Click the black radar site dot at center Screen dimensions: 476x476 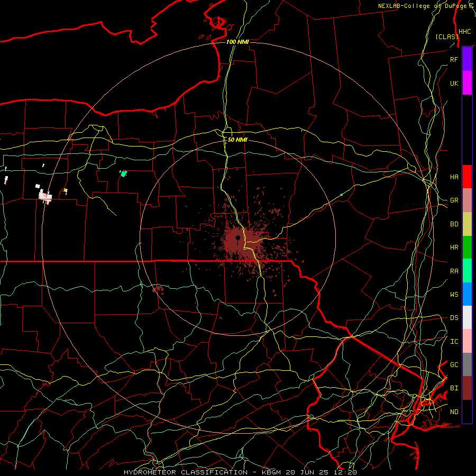click(x=237, y=237)
